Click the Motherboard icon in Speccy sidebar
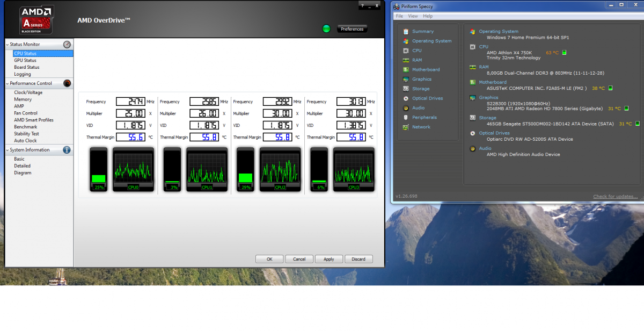 pyautogui.click(x=406, y=70)
